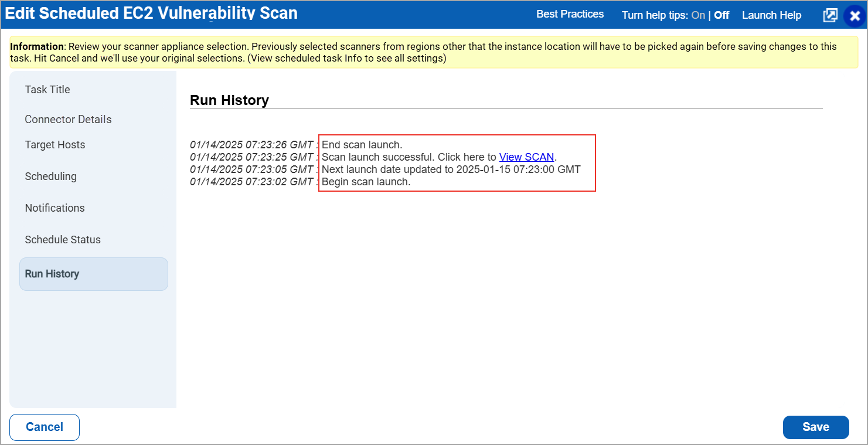Screen dimensions: 868x445
Task: Open Connector Details
Action: pyautogui.click(x=68, y=119)
